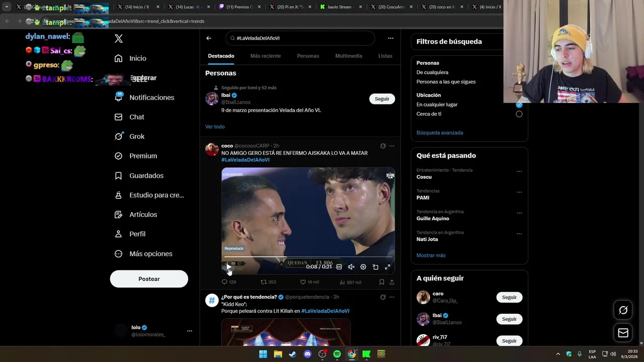
Task: Switch to Personas tab
Action: click(308, 56)
